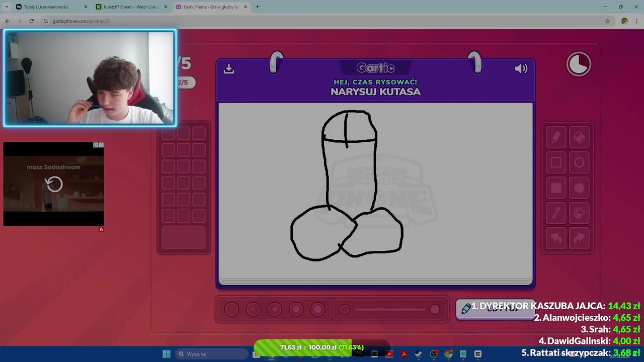Open CapCut from the taskbar

click(x=478, y=354)
